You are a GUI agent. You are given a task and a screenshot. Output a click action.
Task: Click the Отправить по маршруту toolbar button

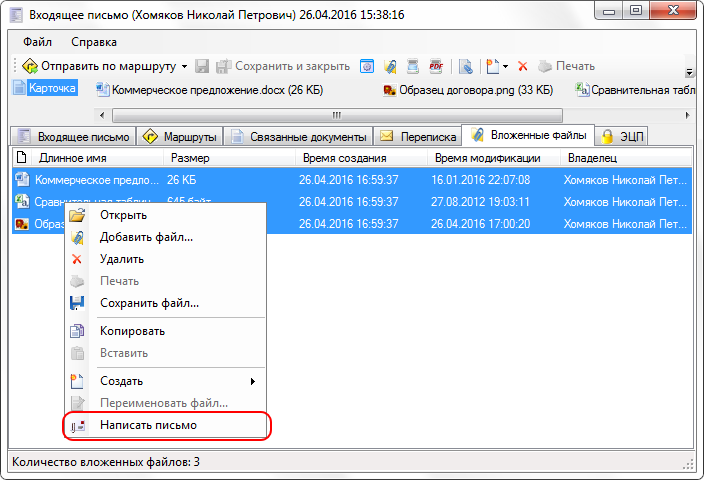pyautogui.click(x=99, y=66)
